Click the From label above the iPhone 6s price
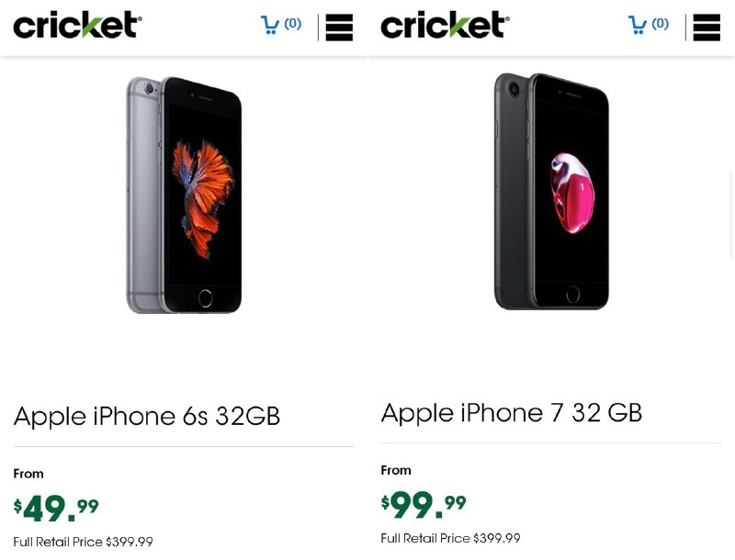Screen dimensions: 735x560 28,474
